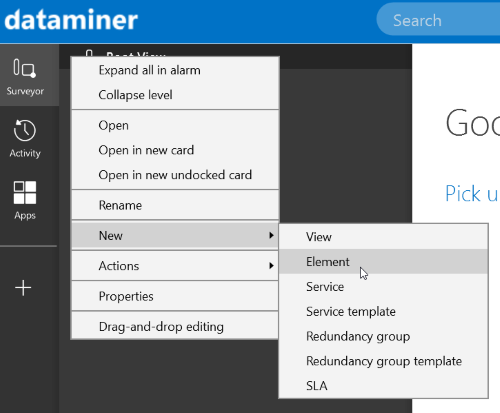Open the Surveyor sidebar icon
Image resolution: width=500 pixels, height=413 pixels.
pos(25,69)
